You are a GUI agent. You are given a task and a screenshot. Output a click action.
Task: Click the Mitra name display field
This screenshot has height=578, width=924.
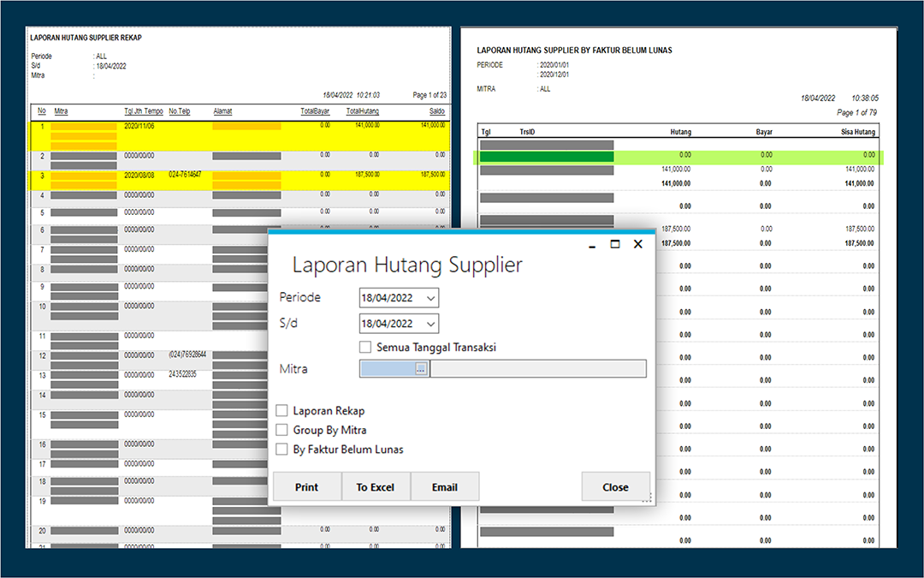[538, 368]
